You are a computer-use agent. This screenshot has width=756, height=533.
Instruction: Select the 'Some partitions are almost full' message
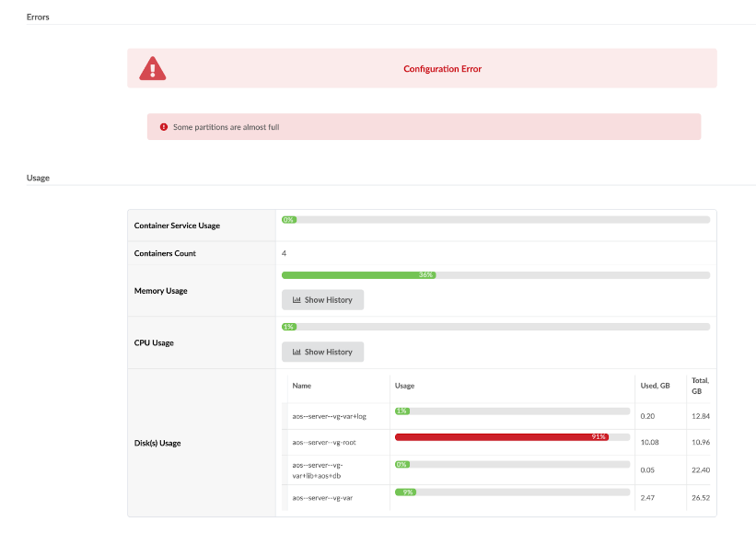coord(226,127)
